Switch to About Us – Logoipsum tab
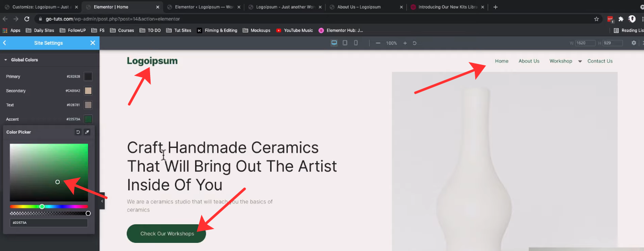 365,7
